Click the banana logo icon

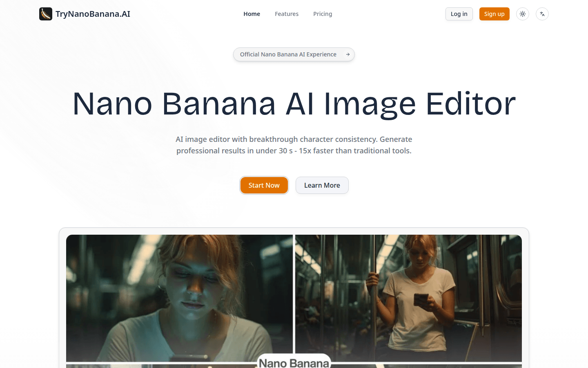(x=46, y=14)
